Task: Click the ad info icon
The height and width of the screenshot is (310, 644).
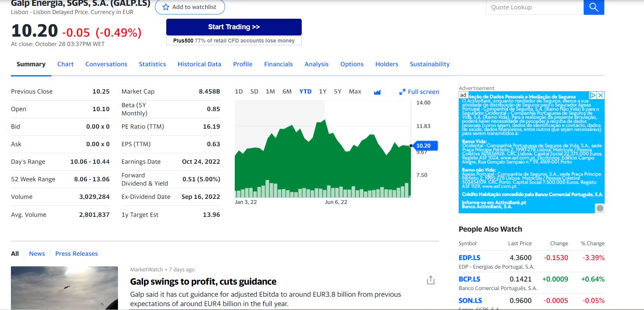Action: pyautogui.click(x=600, y=208)
